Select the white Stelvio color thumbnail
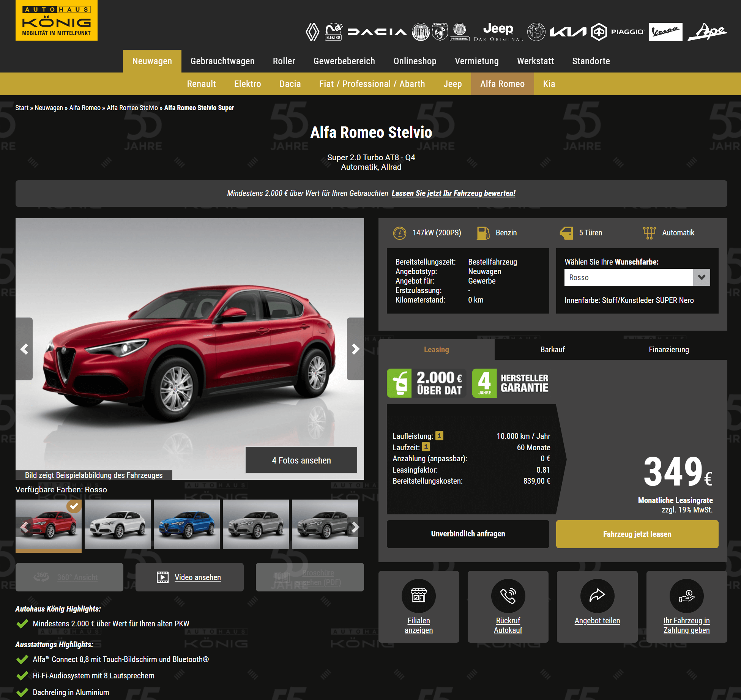 point(118,525)
